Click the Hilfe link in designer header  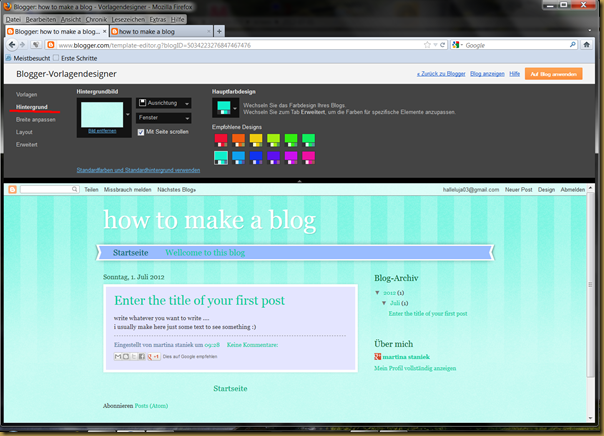pos(515,74)
